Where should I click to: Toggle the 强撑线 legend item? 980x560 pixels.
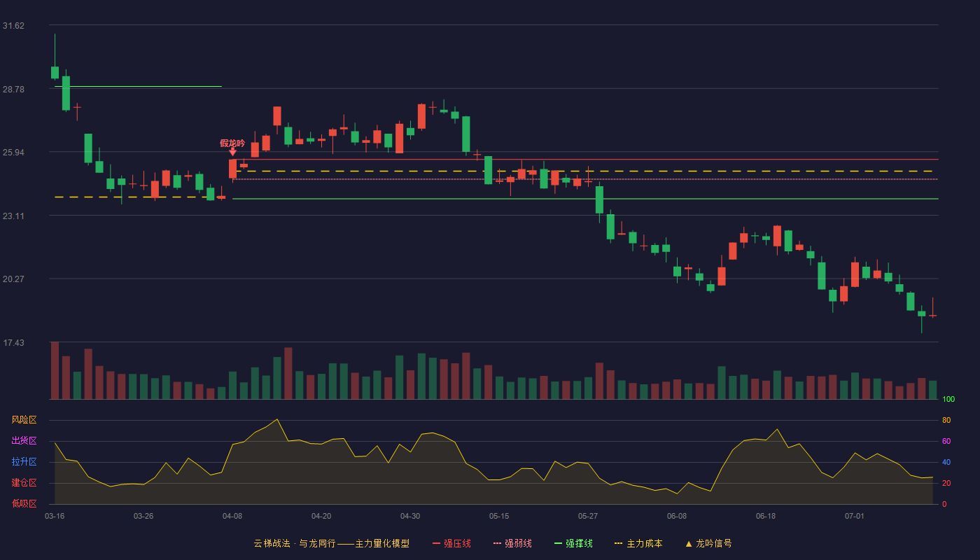pyautogui.click(x=573, y=543)
